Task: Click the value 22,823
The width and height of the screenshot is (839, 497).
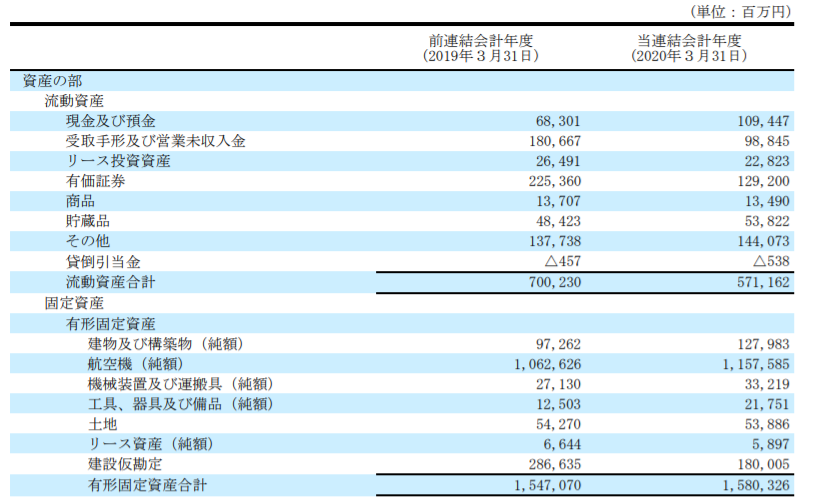Action: (x=767, y=161)
